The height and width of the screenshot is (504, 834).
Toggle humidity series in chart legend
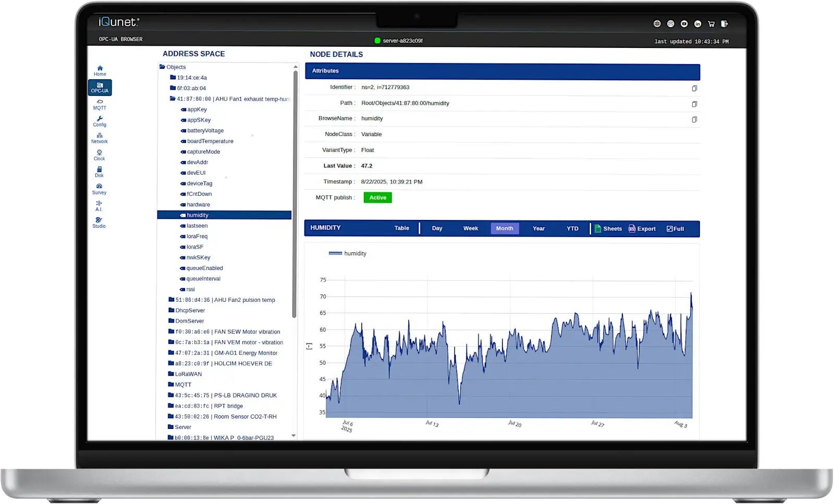(348, 253)
